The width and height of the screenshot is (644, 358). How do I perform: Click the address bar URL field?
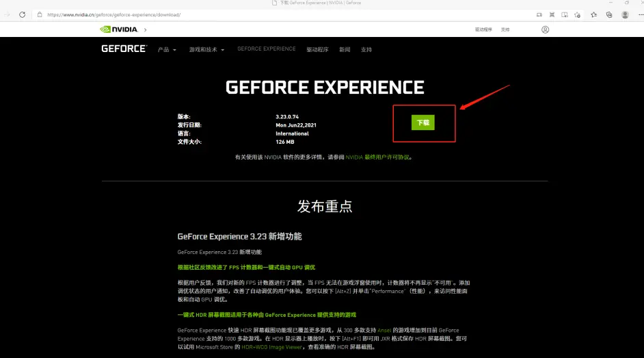284,15
